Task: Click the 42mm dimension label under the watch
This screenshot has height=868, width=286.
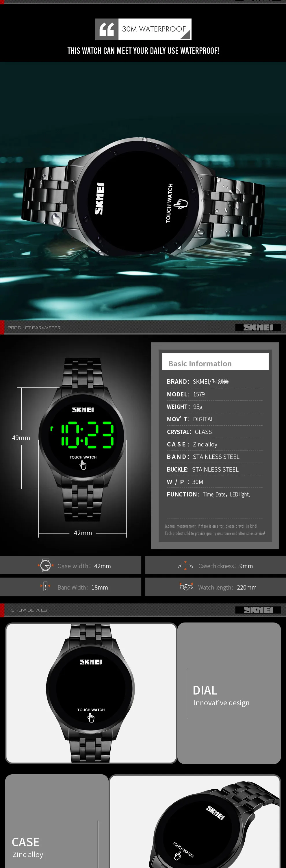Action: click(x=83, y=533)
